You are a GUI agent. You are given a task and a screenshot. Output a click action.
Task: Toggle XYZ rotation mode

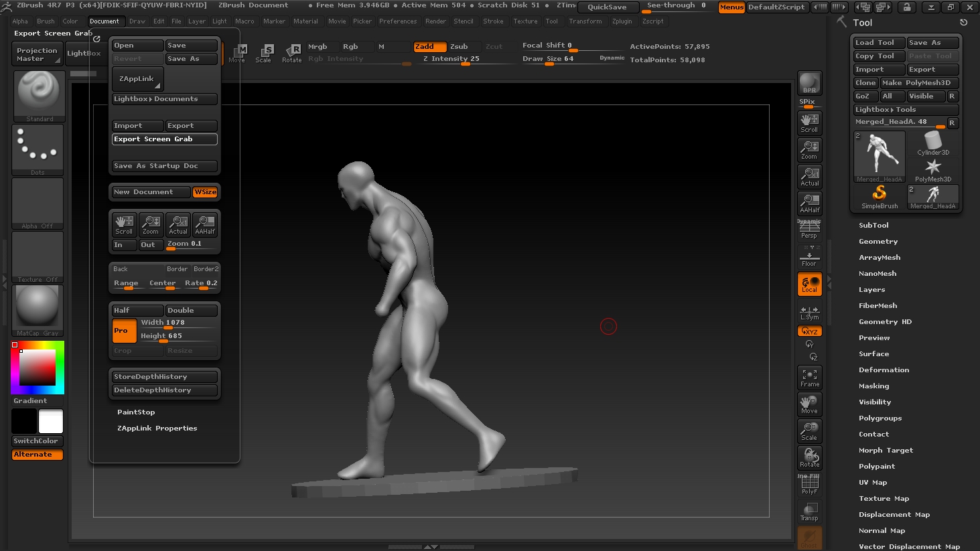809,331
